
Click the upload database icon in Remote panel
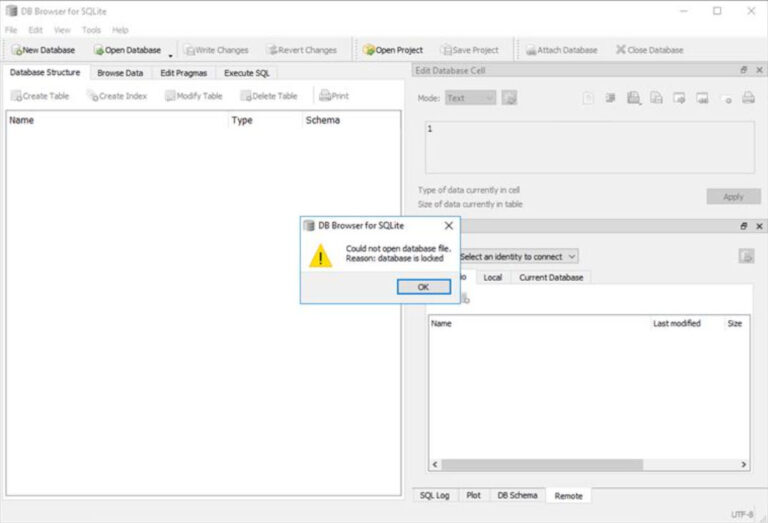[x=746, y=256]
